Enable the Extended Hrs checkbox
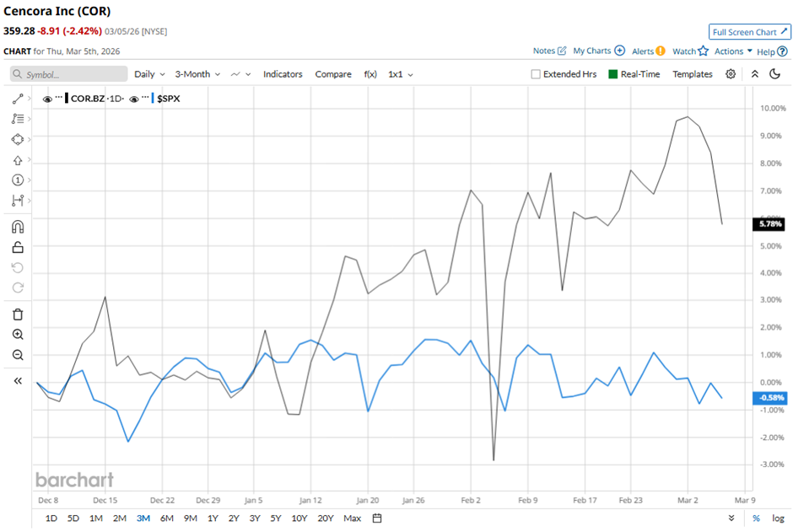Screen dimensions: 793x532 pyautogui.click(x=536, y=74)
